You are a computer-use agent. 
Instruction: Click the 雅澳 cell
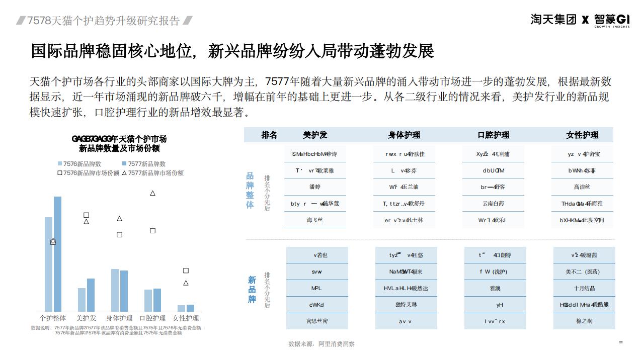(x=495, y=288)
